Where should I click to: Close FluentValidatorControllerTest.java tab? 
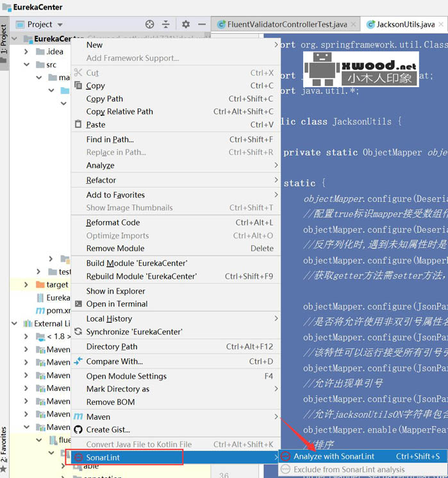[x=353, y=24]
